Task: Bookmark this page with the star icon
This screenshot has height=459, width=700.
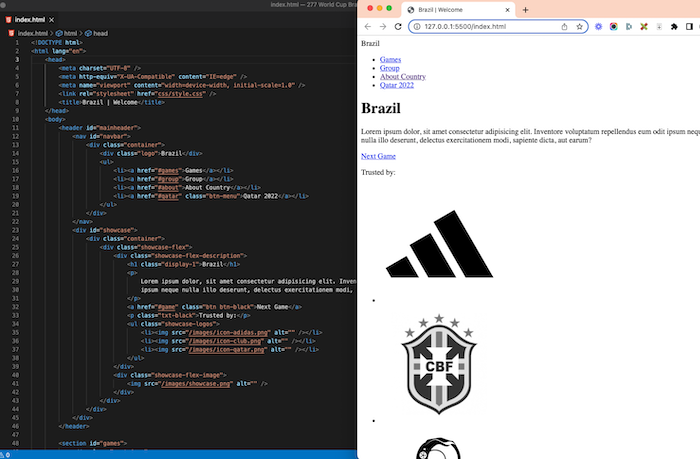Action: tap(579, 27)
